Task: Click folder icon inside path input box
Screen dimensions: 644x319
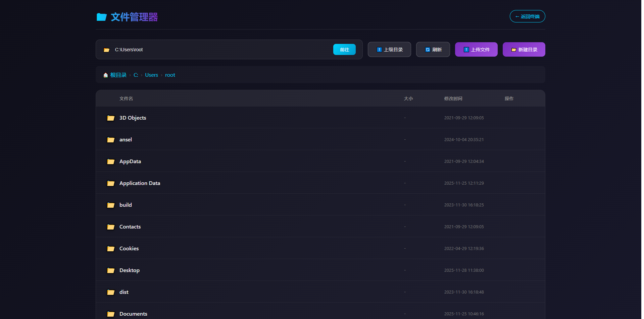Action: click(107, 50)
